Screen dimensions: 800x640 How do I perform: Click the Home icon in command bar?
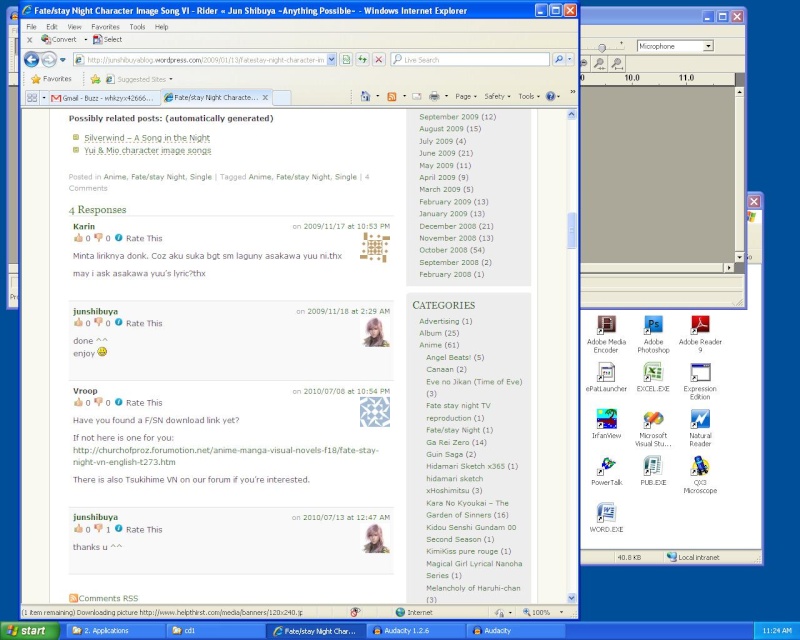tap(365, 96)
